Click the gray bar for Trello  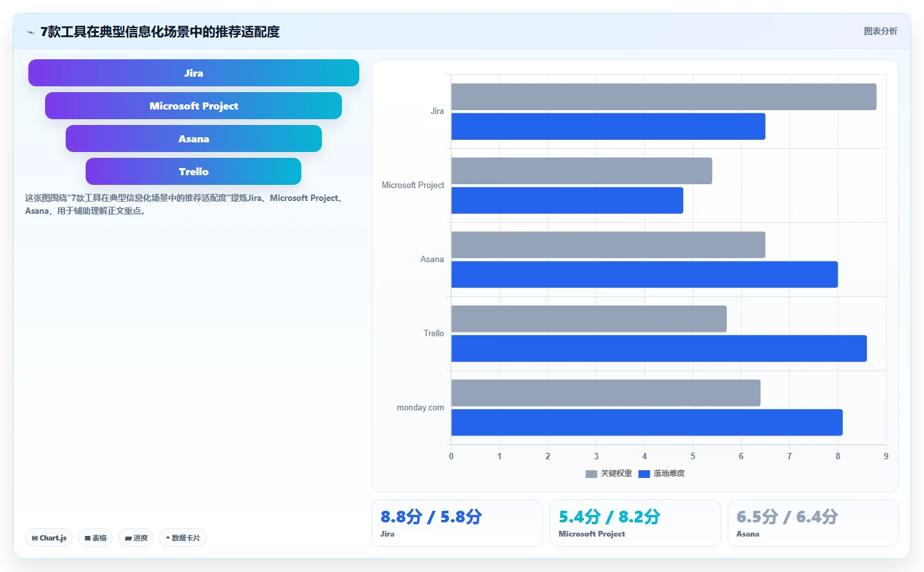coord(589,319)
